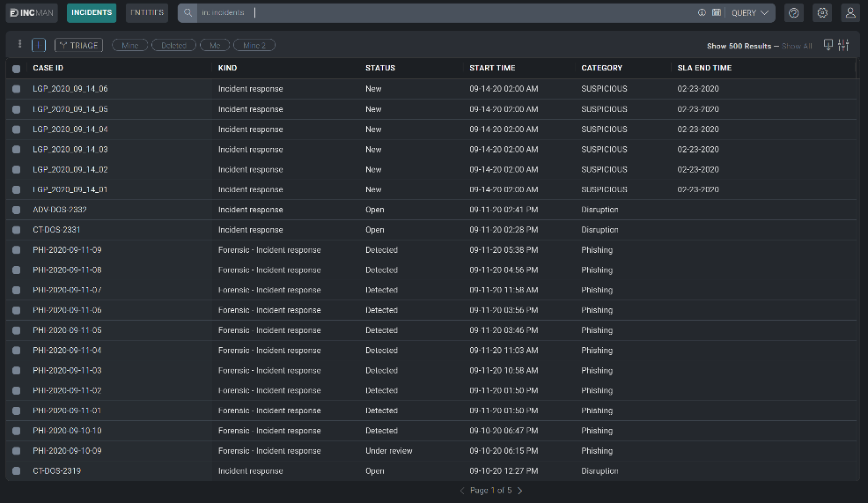This screenshot has width=868, height=503.
Task: Switch to the ENTITIES tab
Action: 147,13
